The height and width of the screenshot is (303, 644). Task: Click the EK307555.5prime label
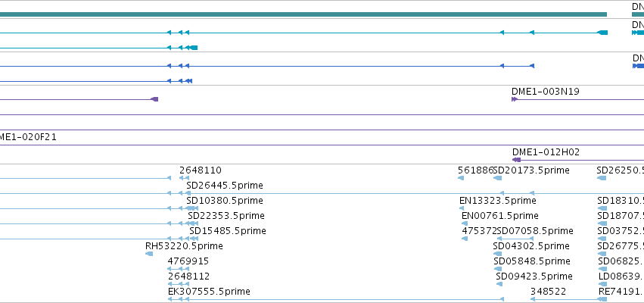pos(209,292)
